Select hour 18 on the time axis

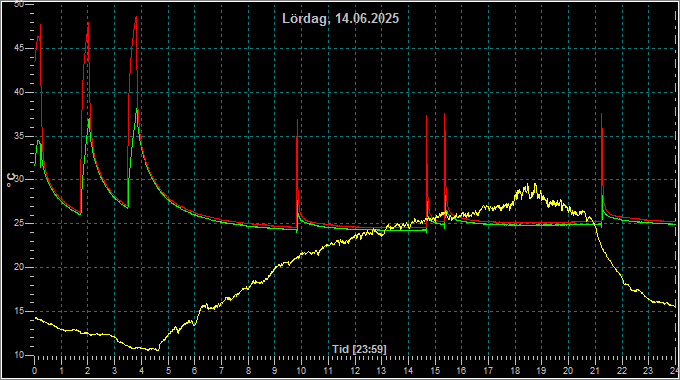[x=515, y=371]
